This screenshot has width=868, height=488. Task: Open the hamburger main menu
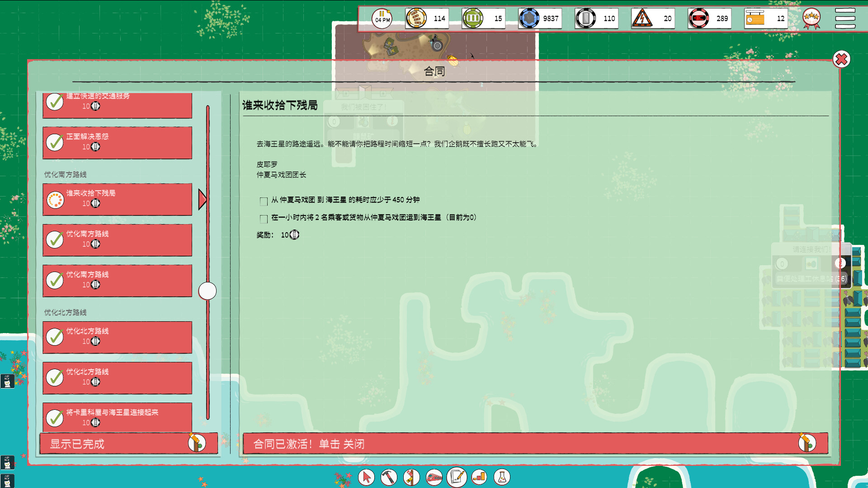845,19
